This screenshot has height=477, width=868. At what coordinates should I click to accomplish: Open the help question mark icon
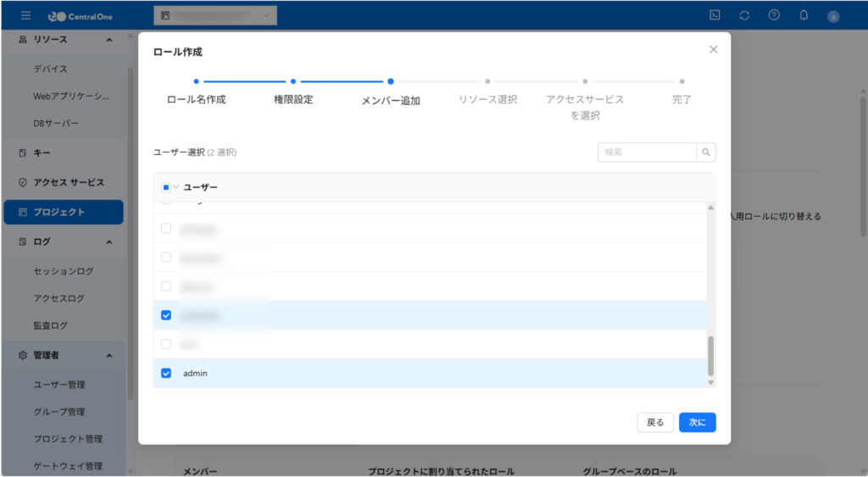click(774, 15)
